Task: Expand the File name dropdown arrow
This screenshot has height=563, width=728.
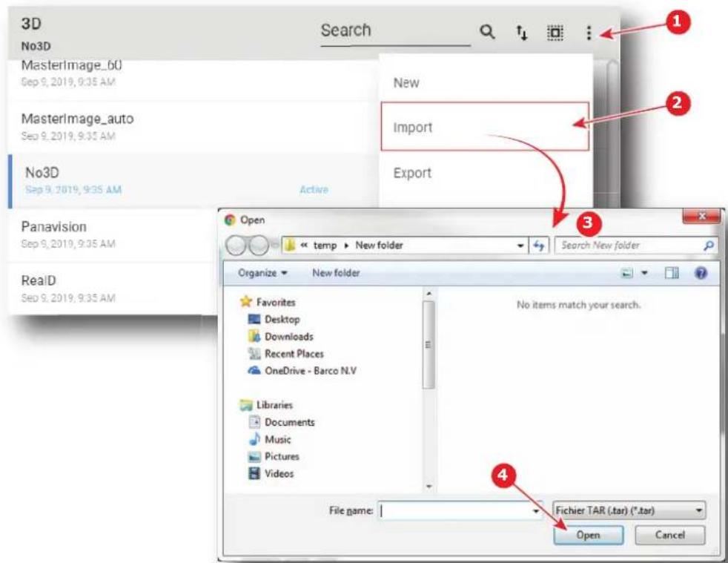Action: point(536,511)
